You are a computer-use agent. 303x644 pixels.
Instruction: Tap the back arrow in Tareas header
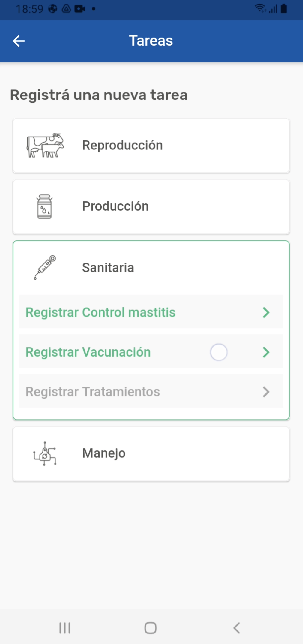(19, 41)
